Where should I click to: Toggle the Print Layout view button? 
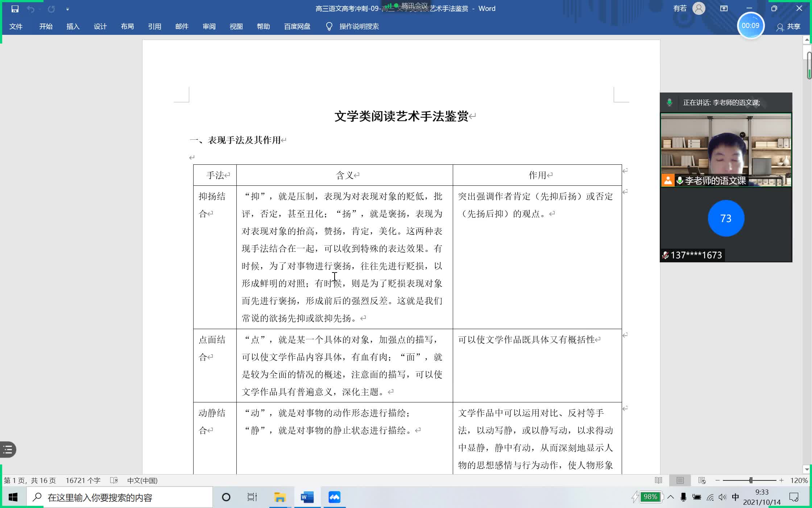(x=680, y=480)
